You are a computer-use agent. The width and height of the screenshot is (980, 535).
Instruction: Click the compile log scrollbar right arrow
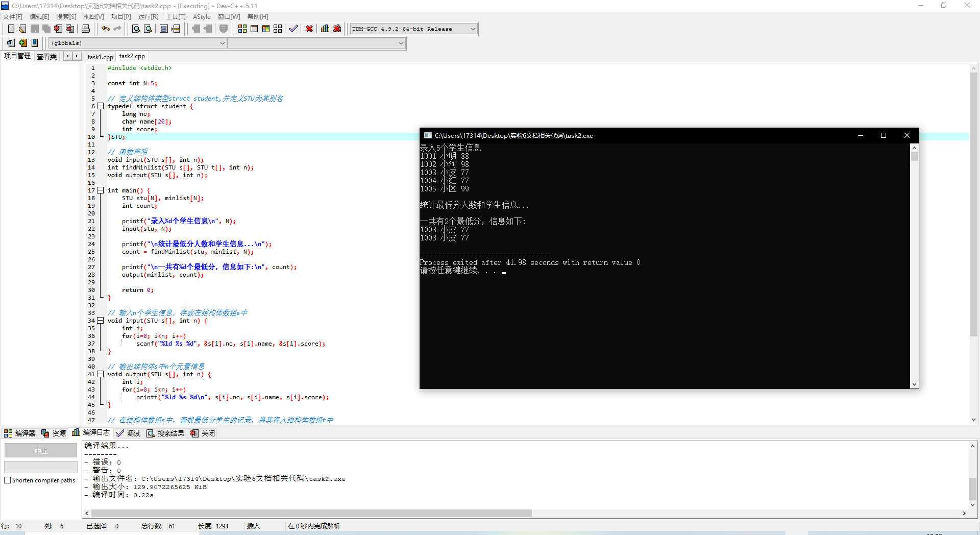tap(964, 513)
